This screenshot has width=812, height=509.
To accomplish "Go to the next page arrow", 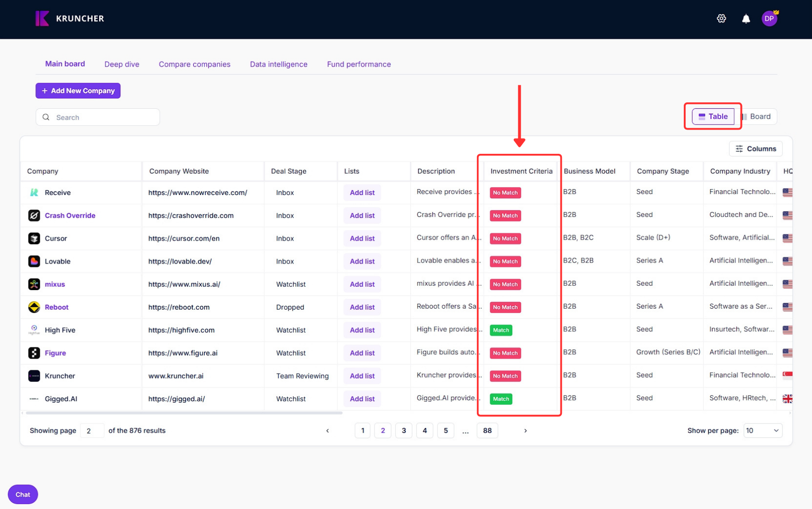I will click(x=525, y=430).
